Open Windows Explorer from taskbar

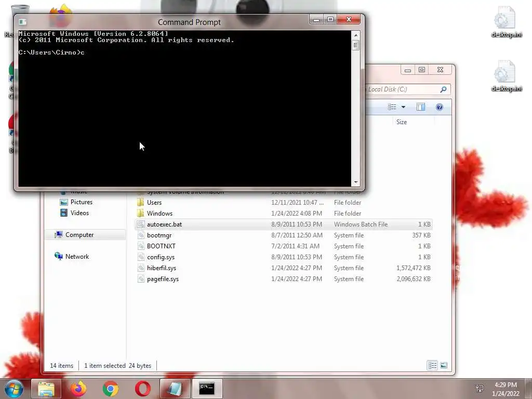(x=46, y=389)
